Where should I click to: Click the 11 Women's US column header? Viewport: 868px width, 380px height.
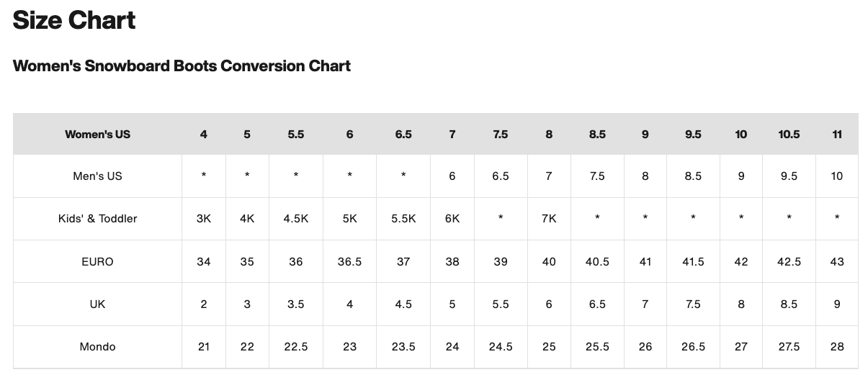point(837,135)
